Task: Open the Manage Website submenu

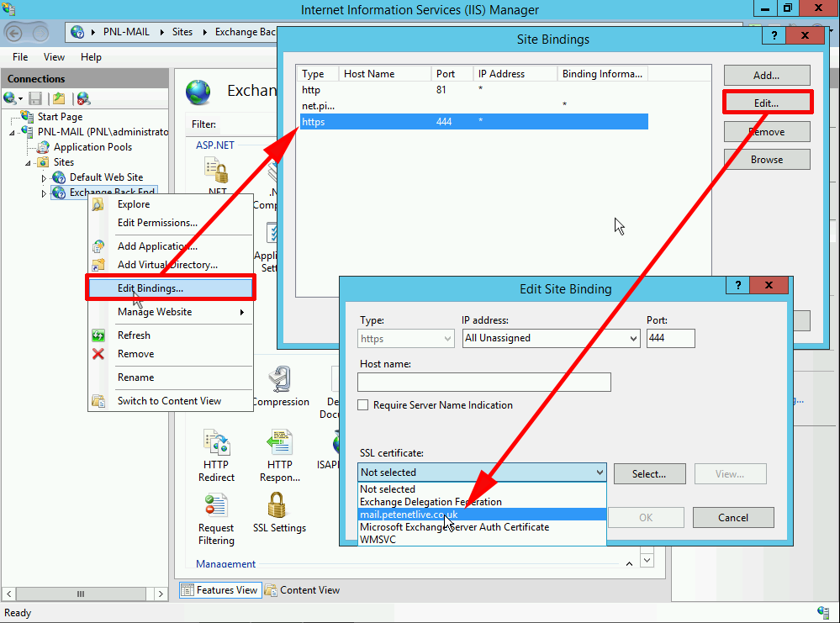Action: pyautogui.click(x=171, y=312)
